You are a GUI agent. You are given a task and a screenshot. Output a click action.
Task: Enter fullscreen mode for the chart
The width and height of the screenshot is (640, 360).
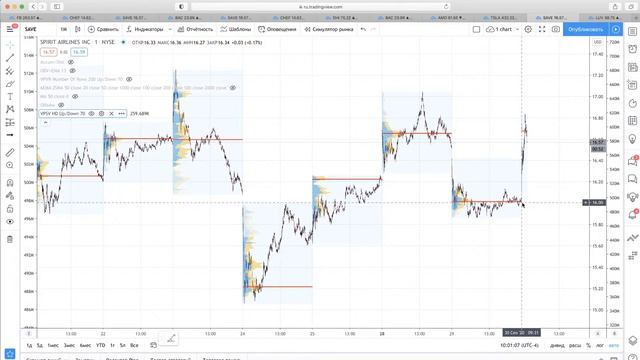pyautogui.click(x=542, y=29)
